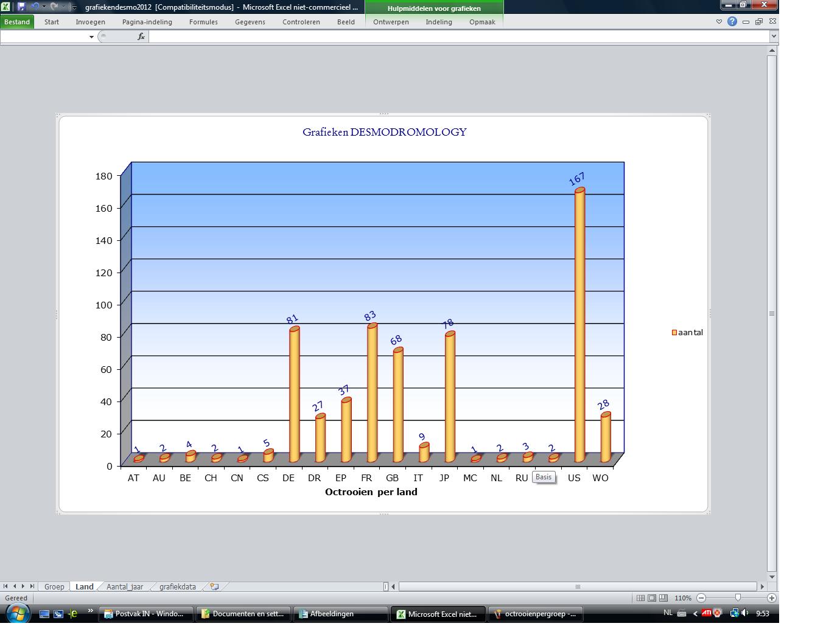Click the vertical scrollbar up arrow
This screenshot has width=840, height=643.
(x=772, y=51)
